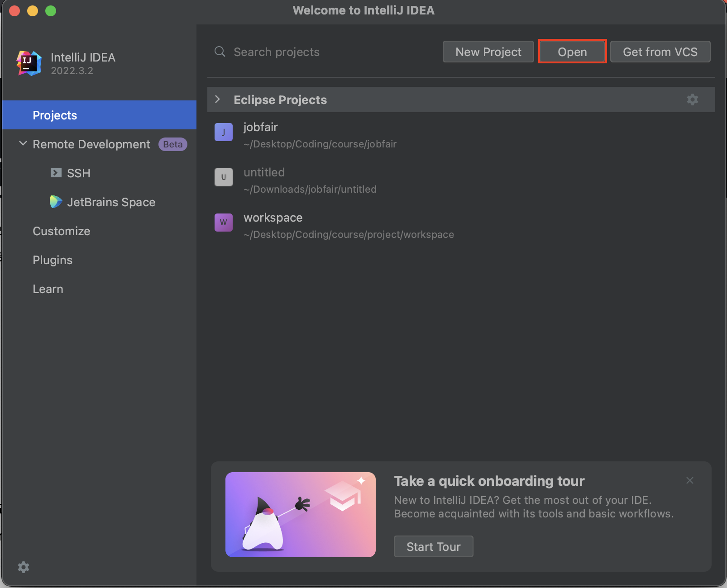Click the IntelliJ IDEA logo icon
Screen dimensions: 727x588
tap(29, 63)
